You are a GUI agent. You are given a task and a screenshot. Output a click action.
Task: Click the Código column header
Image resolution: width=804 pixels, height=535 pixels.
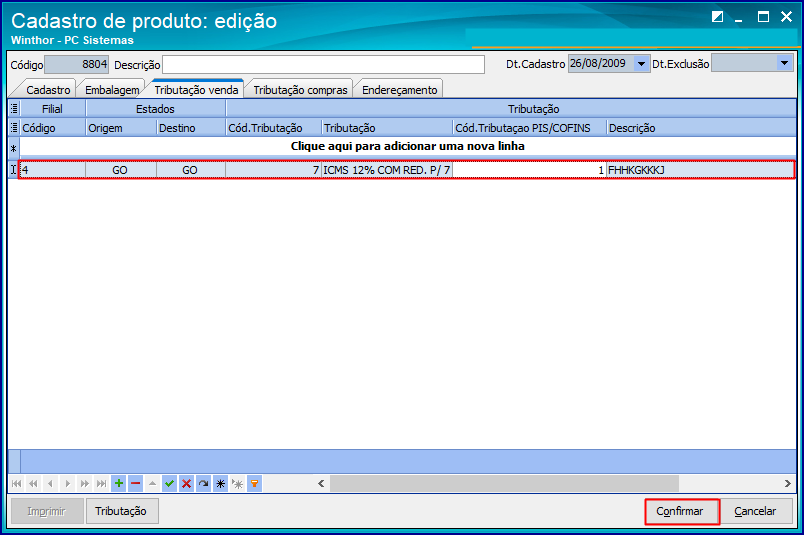pos(53,128)
